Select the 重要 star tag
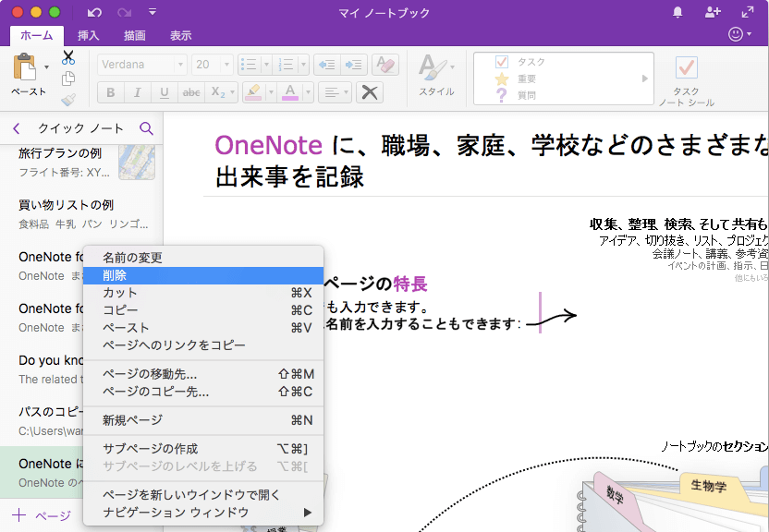Image resolution: width=769 pixels, height=532 pixels. click(x=516, y=79)
